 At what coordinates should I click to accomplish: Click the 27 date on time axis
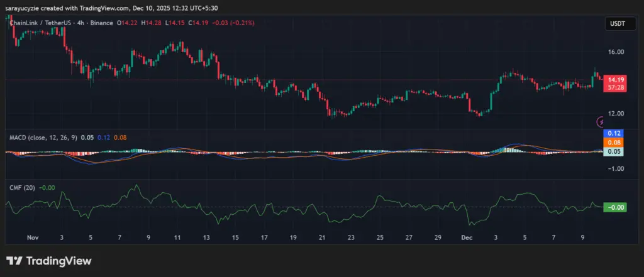tap(409, 237)
